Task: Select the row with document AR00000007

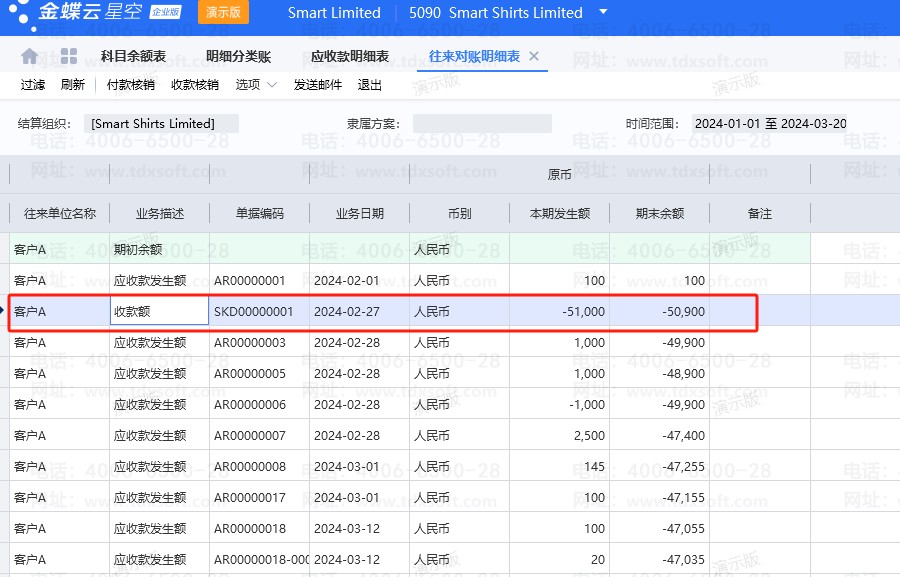Action: [x=249, y=436]
